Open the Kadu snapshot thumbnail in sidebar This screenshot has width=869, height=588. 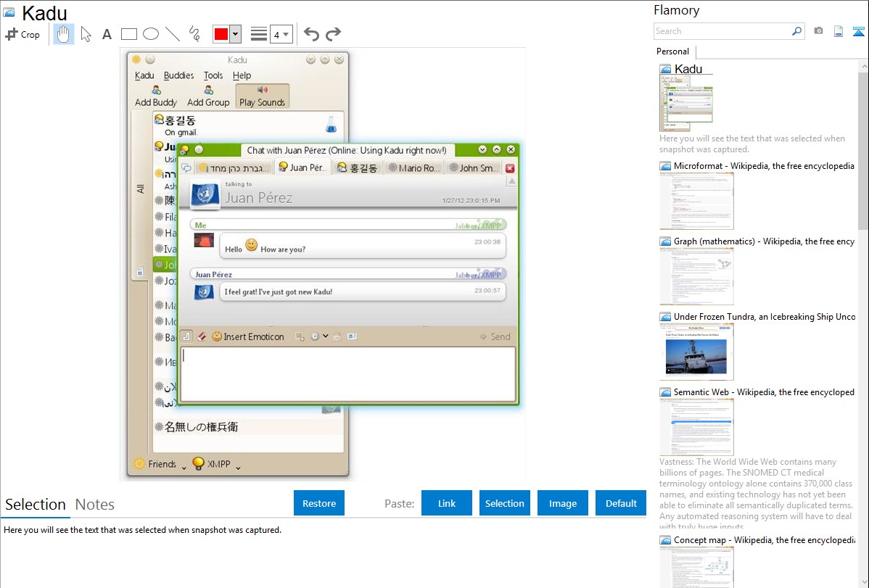coord(686,103)
